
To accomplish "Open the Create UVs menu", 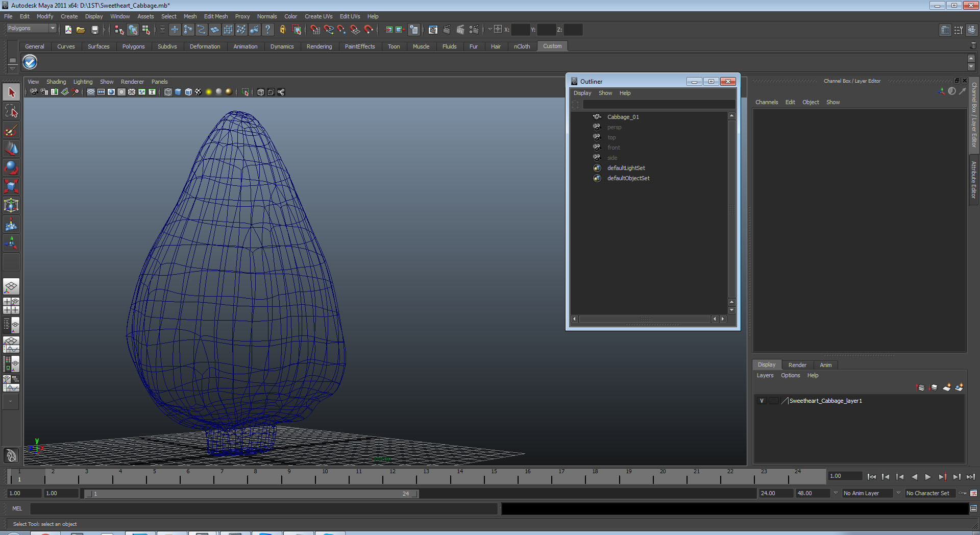I will [x=318, y=16].
